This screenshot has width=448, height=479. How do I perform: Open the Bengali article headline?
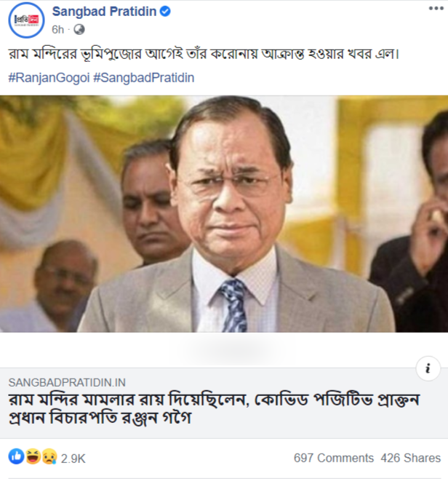pos(218,411)
